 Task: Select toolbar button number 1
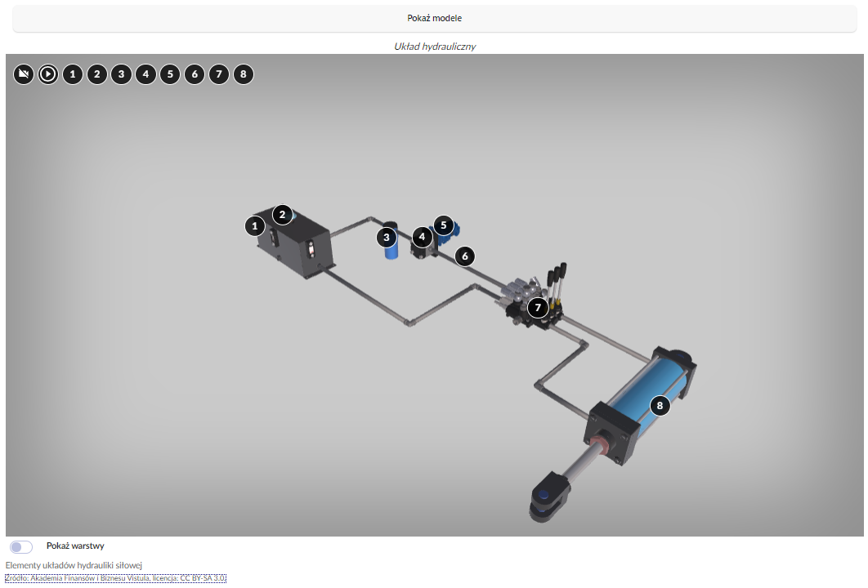tap(73, 74)
